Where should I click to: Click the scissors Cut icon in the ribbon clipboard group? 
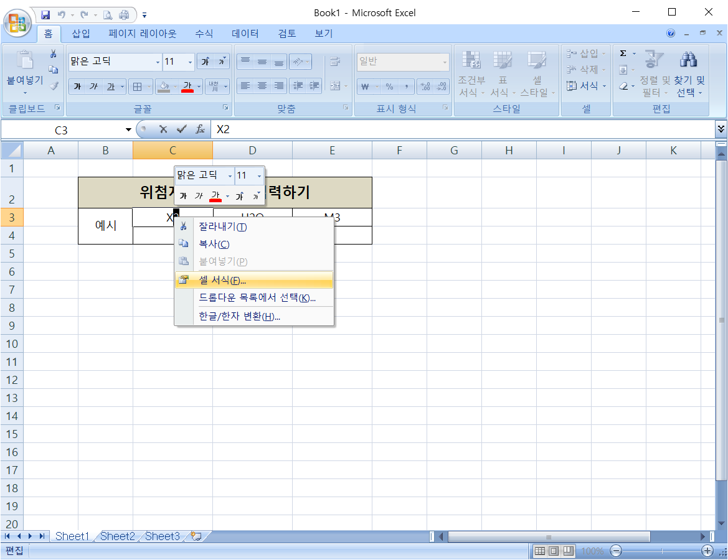54,54
